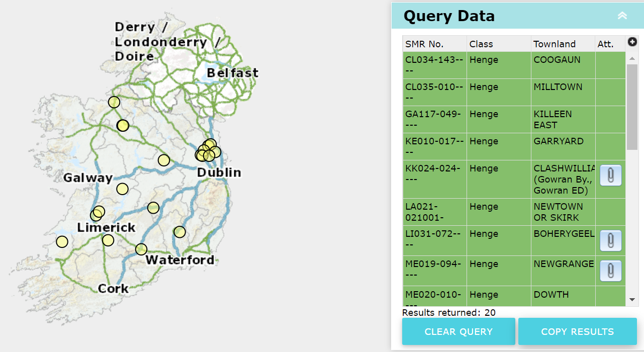Select the monument marker west of Cork region near Kerry
Image resolution: width=644 pixels, height=352 pixels.
(x=62, y=242)
